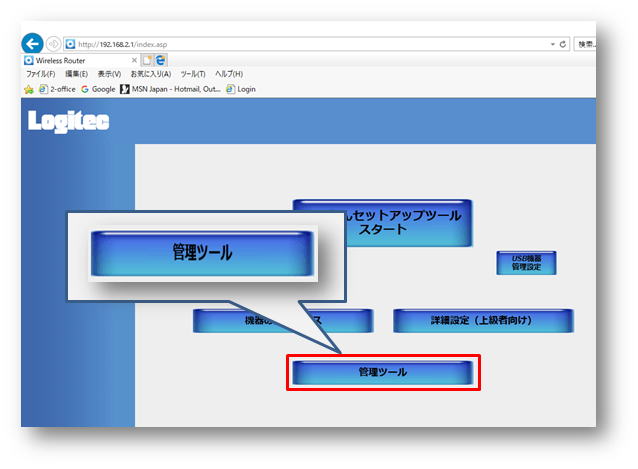Open the Login bookmark
The image size is (638, 469).
tap(241, 89)
